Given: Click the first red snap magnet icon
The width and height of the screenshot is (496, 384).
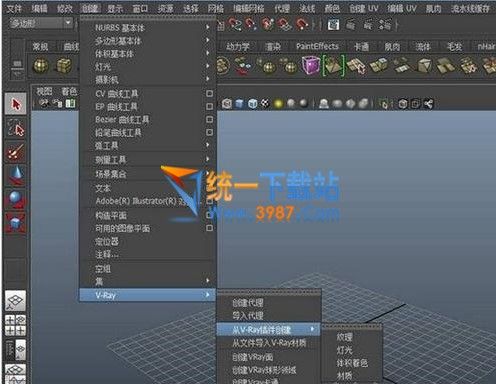Looking at the screenshot, I should (x=234, y=24).
